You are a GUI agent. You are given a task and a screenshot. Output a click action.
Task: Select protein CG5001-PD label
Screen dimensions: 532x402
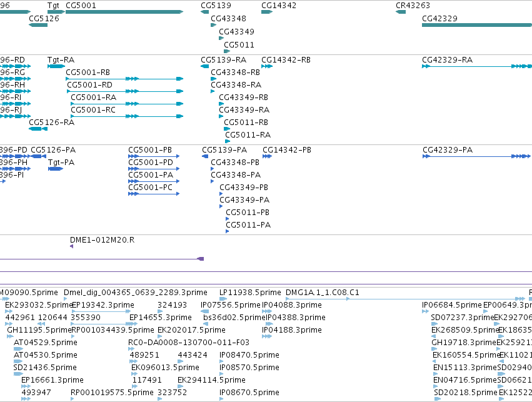[x=151, y=163]
